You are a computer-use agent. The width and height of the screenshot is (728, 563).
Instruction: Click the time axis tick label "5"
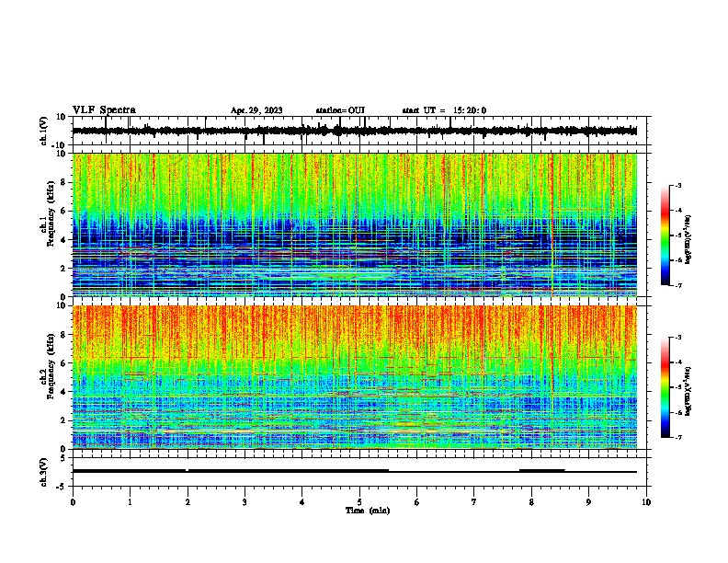(x=359, y=502)
